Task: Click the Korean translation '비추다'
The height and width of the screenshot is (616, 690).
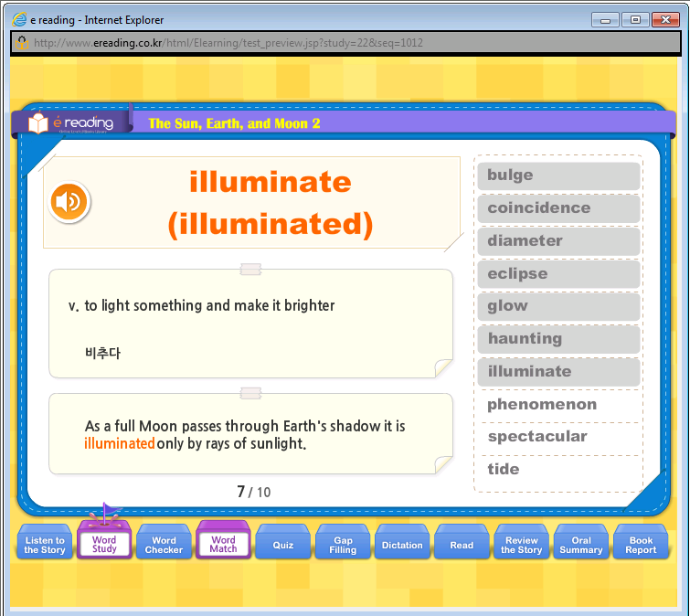Action: click(102, 353)
